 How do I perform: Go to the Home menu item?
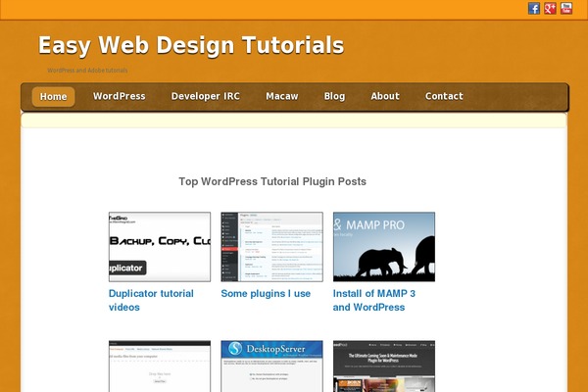click(53, 97)
